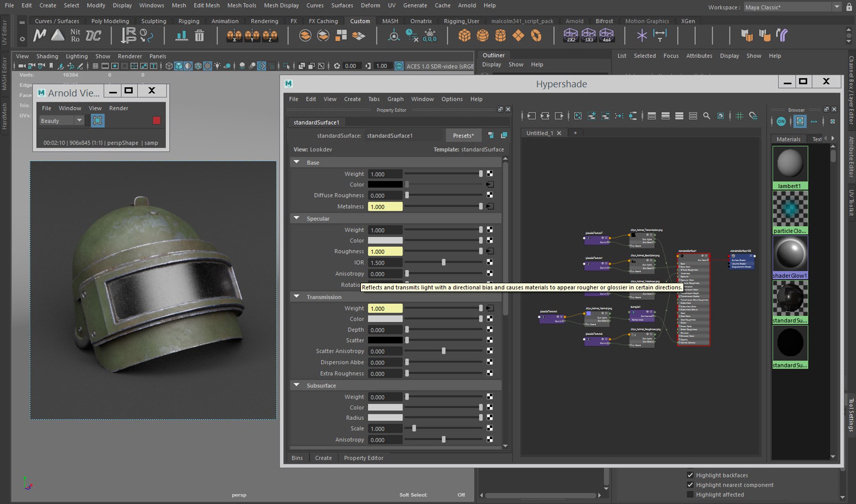Screen dimensions: 856x504
Task: Disable Highlight nearest component checkbox
Action: (x=690, y=485)
